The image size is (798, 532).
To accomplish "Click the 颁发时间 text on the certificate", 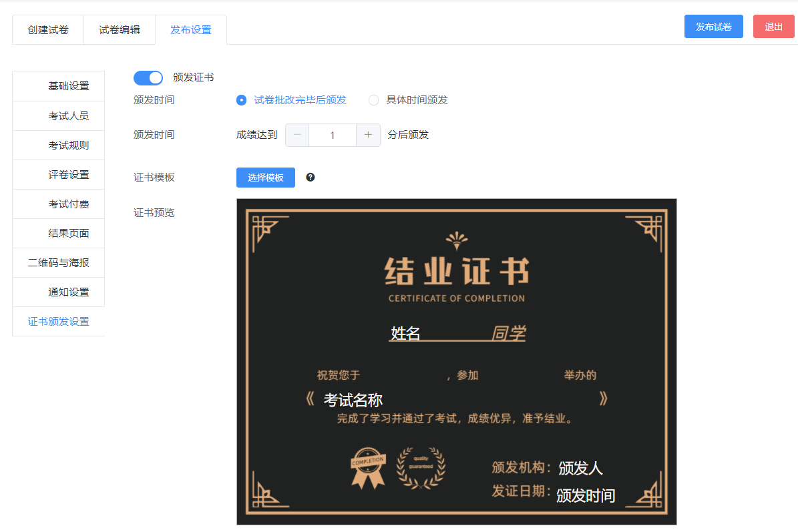I will (586, 495).
